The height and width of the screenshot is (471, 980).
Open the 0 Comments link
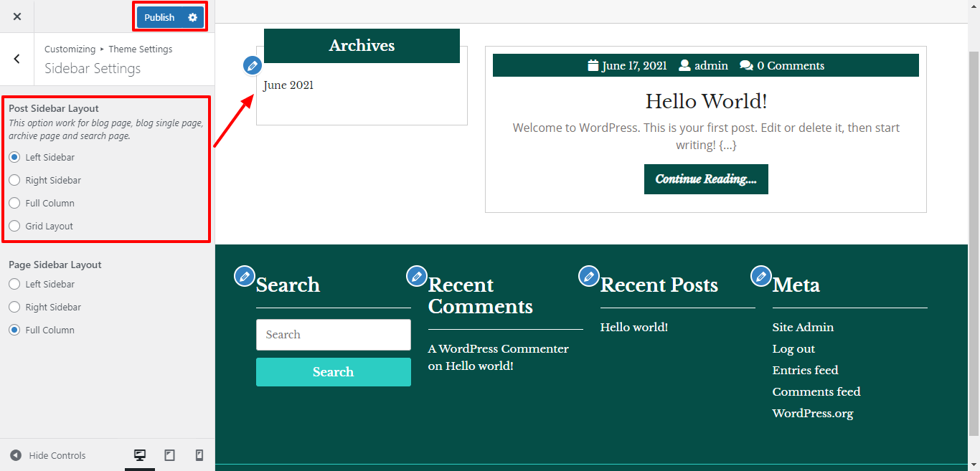[x=791, y=66]
